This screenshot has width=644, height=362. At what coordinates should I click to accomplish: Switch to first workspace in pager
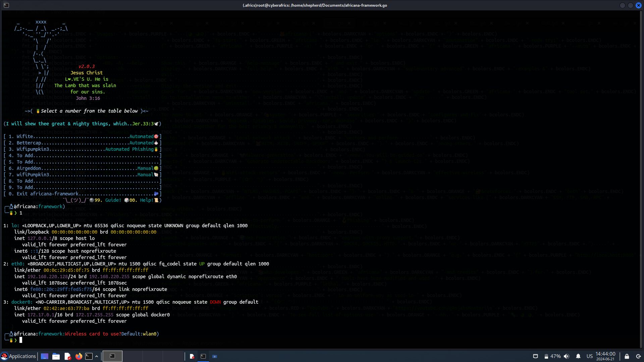[112, 356]
